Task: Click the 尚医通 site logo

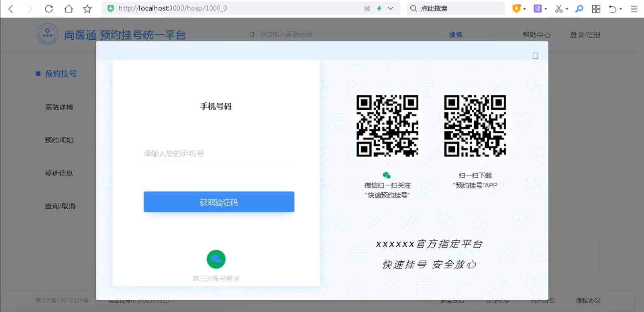Action: tap(48, 34)
